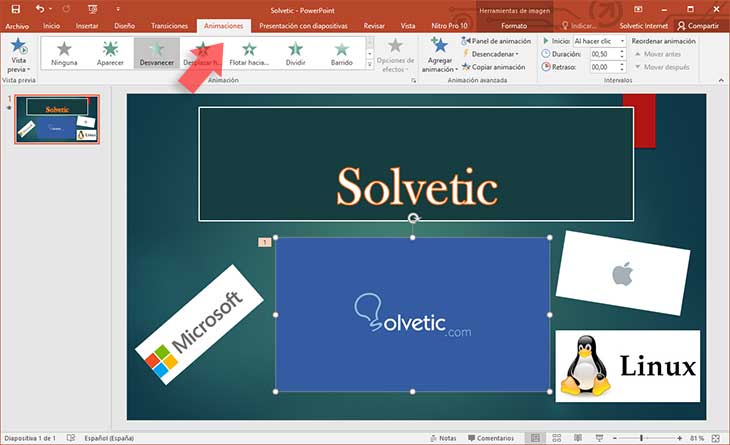Start Slide Show from status bar icon

(599, 438)
